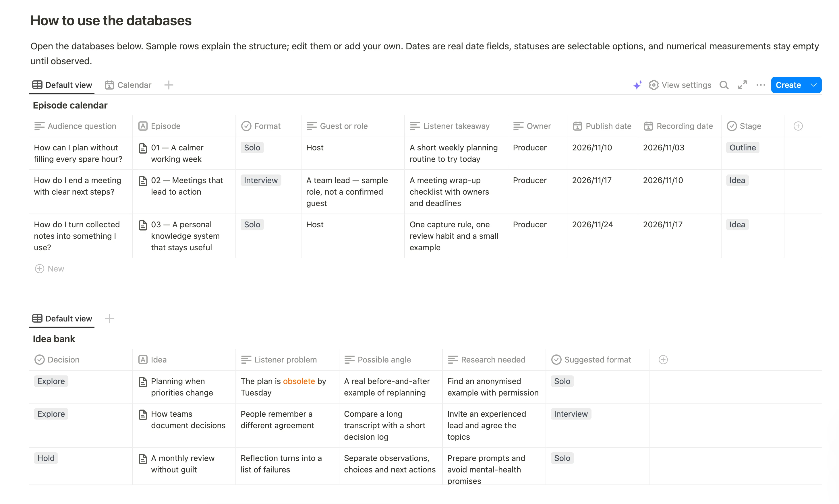
Task: Click the Outline stage tag
Action: pos(743,148)
